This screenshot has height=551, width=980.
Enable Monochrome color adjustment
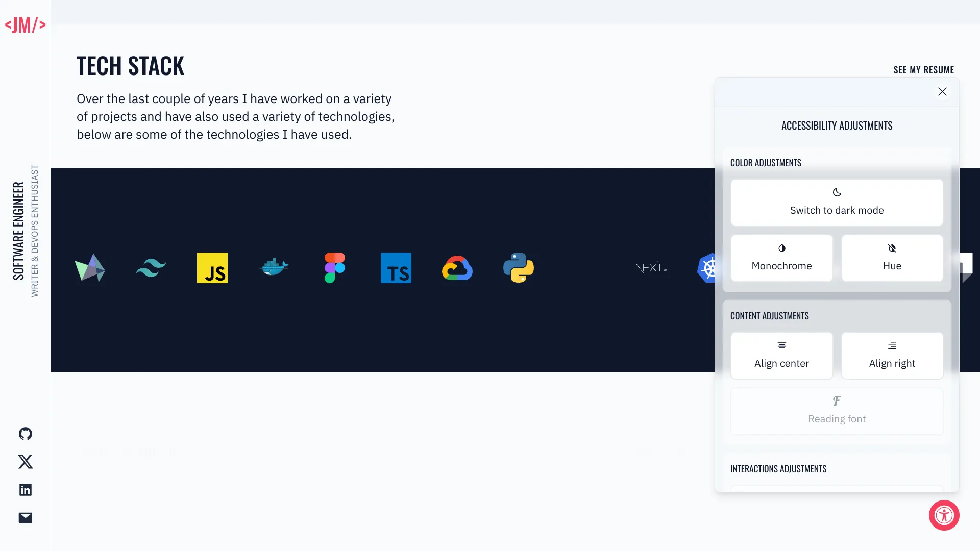pos(782,258)
